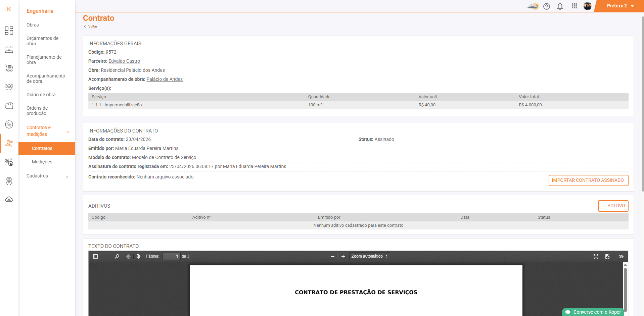Open the Zoom automático dropdown

coord(369,256)
